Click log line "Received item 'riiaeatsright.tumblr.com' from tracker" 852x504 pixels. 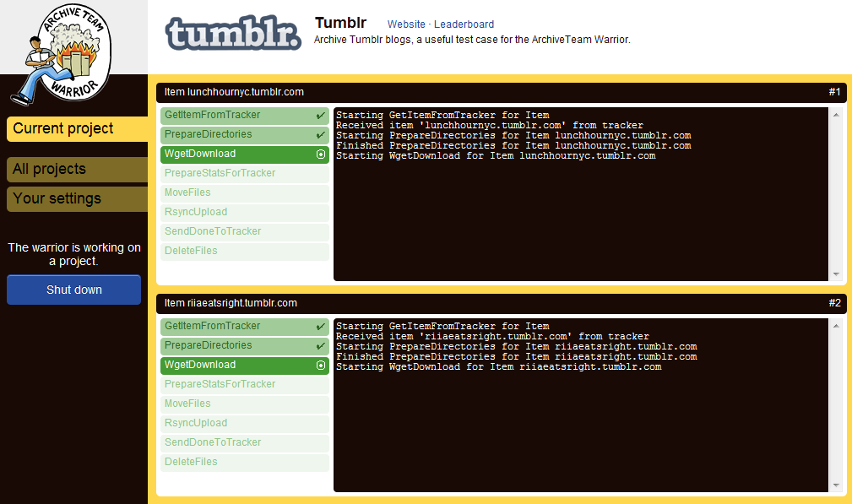click(492, 337)
